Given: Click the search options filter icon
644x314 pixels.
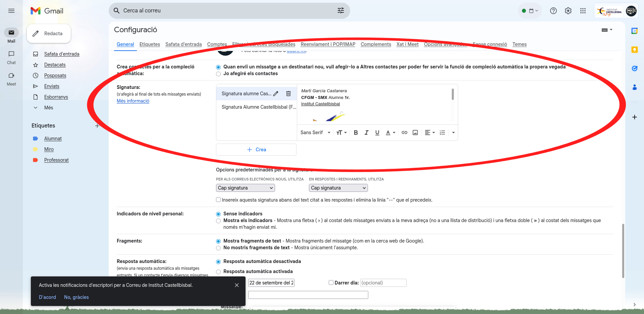Looking at the screenshot, I should [x=341, y=11].
